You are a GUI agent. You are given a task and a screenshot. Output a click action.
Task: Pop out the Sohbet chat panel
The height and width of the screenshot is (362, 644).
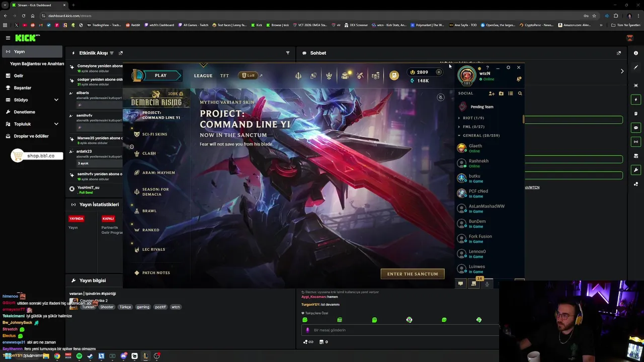(619, 53)
